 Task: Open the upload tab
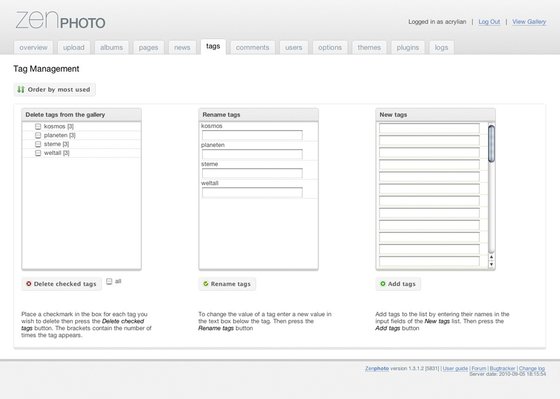[x=74, y=48]
